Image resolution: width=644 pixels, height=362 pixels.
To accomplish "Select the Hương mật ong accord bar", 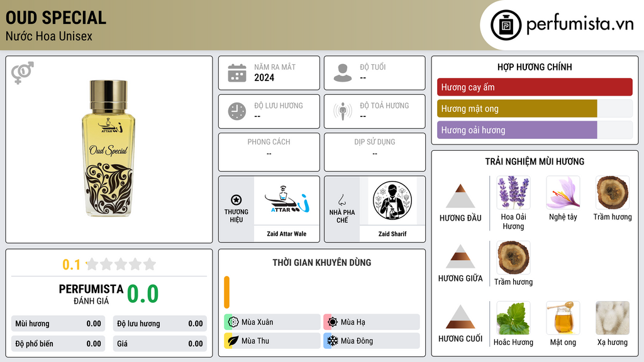I will 535,109.
